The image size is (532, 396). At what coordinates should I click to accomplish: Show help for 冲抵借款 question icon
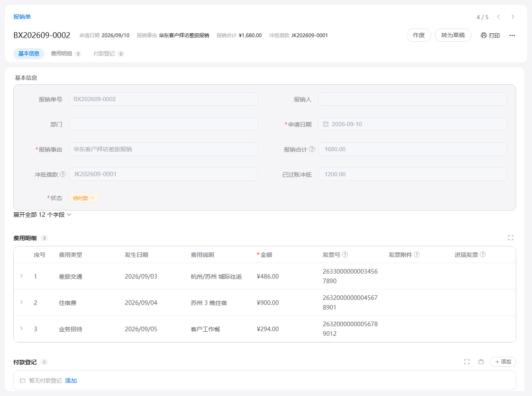tap(63, 174)
